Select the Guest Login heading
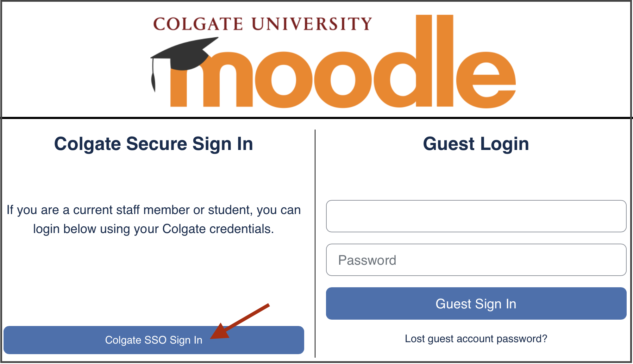Screen dimensions: 633x364 (476, 144)
